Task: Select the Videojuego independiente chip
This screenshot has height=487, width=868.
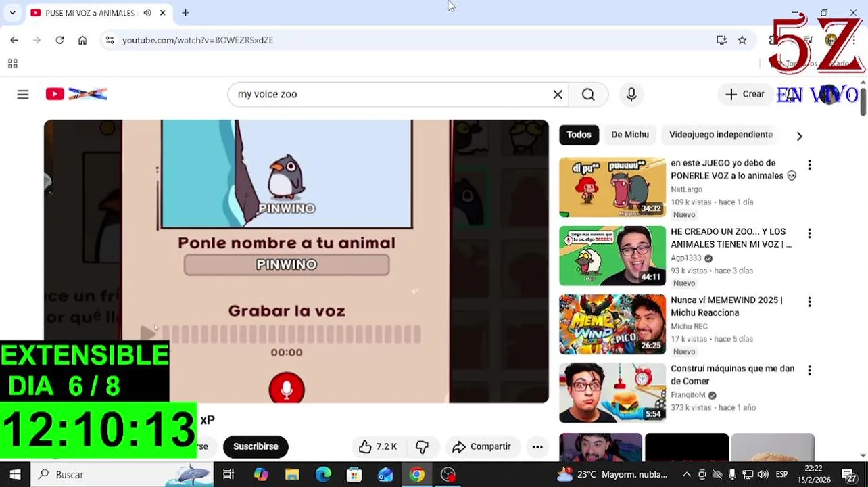Action: [x=721, y=135]
